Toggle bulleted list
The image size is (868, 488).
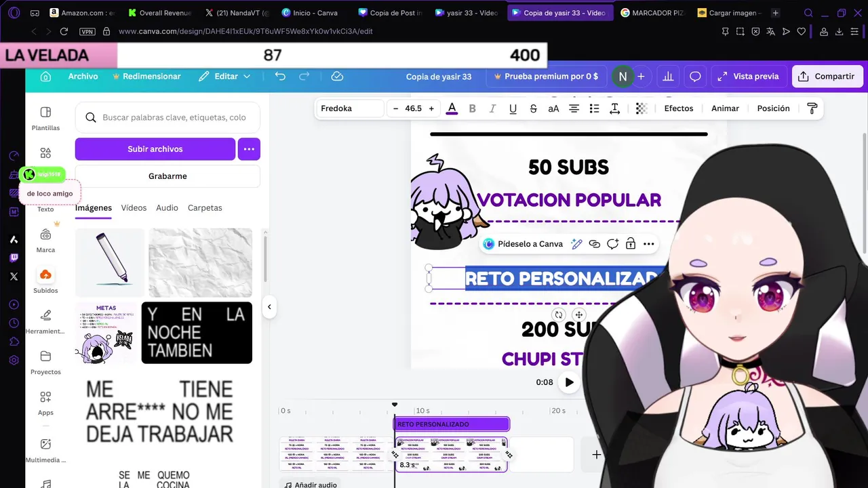tap(594, 108)
